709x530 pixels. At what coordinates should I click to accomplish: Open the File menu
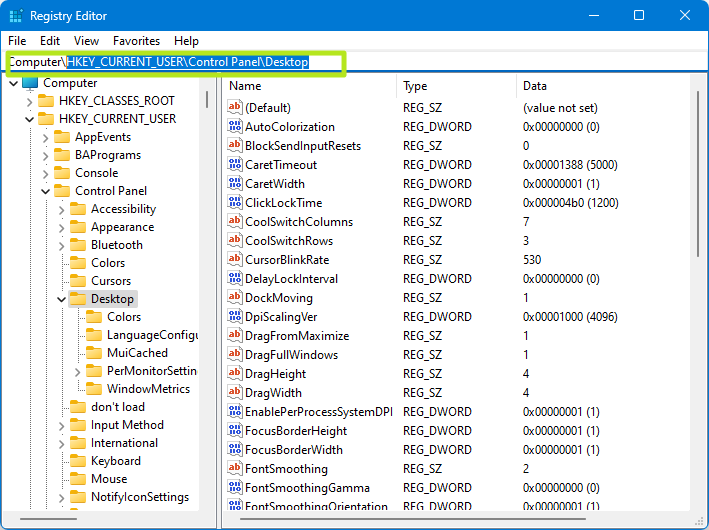[x=17, y=41]
